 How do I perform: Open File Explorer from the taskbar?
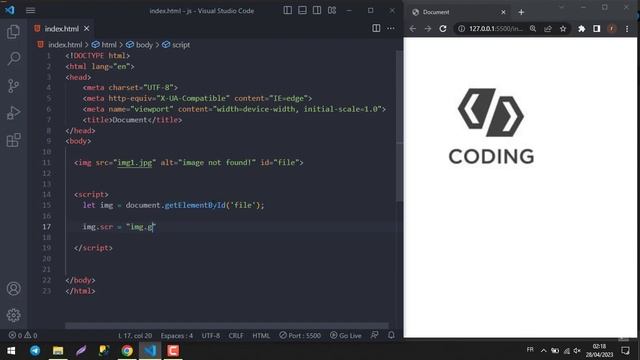coord(58,351)
